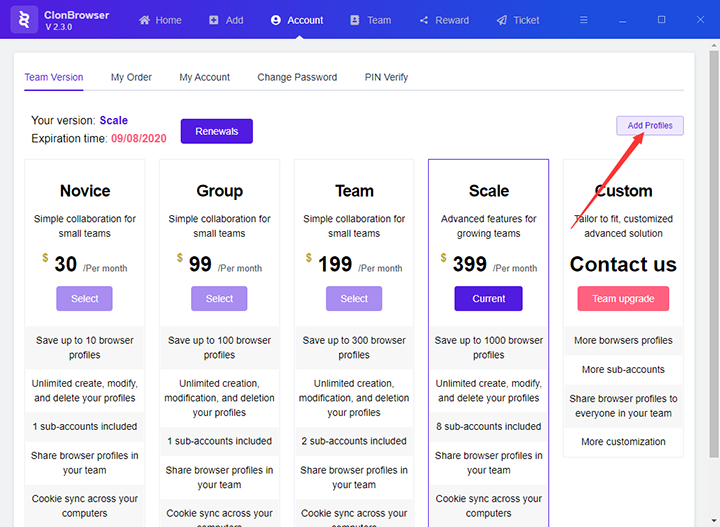Open the Team menu item

tap(371, 20)
